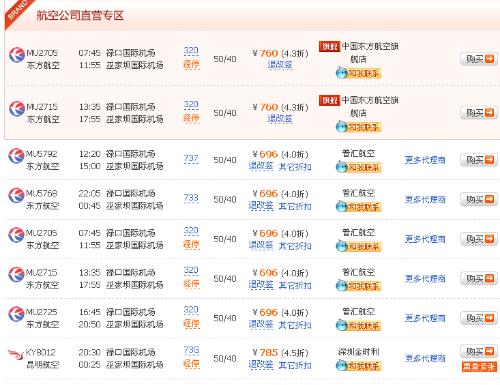Open Wangwang chat for Shenzhen Jinshili agent

coord(358,365)
